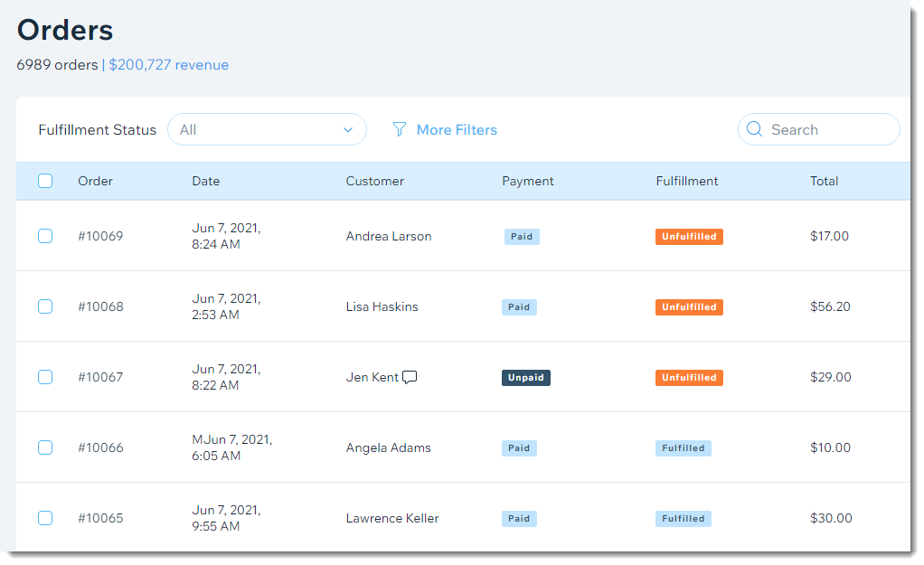Click the $200,727 revenue link
The image size is (924, 565).
click(168, 65)
